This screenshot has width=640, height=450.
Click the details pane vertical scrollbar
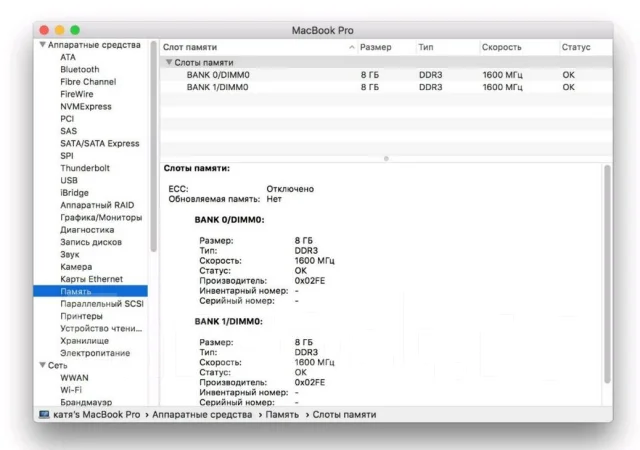(x=607, y=274)
